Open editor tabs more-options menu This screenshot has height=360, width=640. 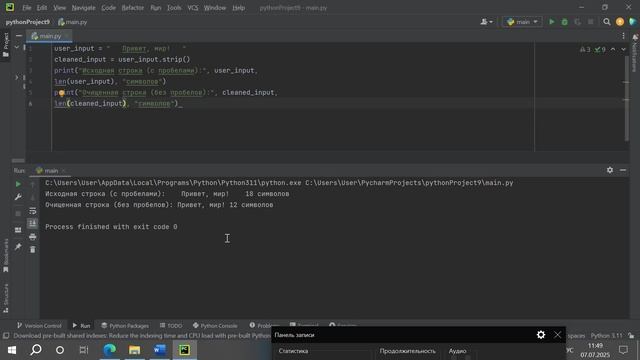(x=623, y=36)
